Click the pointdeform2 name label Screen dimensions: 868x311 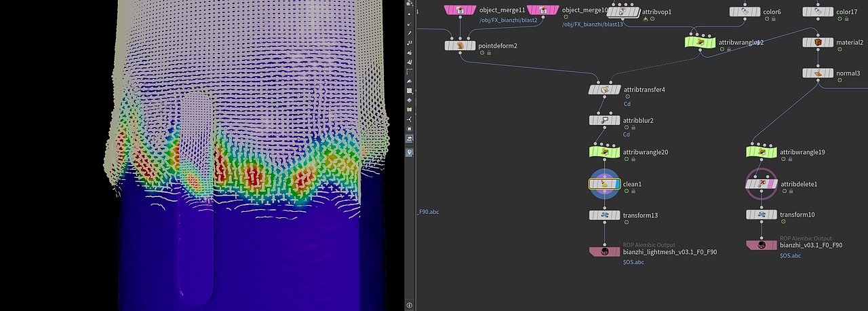coord(498,45)
